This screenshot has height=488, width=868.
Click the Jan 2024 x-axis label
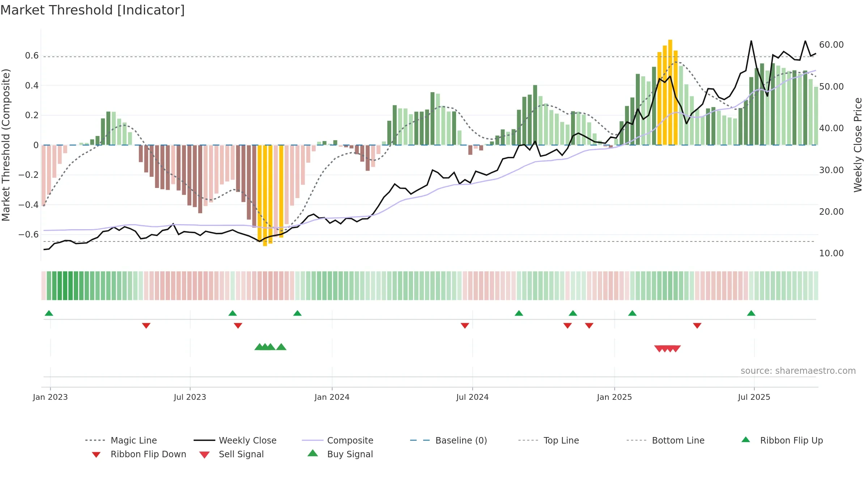pyautogui.click(x=332, y=397)
